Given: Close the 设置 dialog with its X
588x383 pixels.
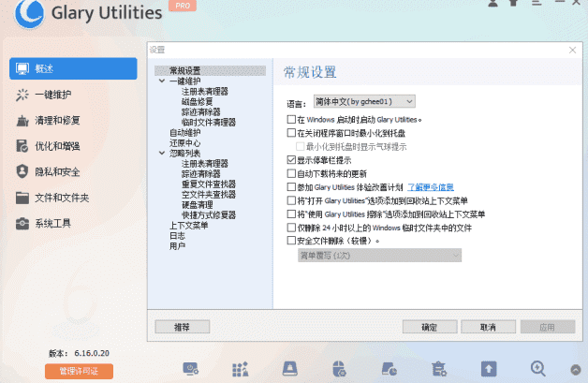Looking at the screenshot, I should (572, 51).
